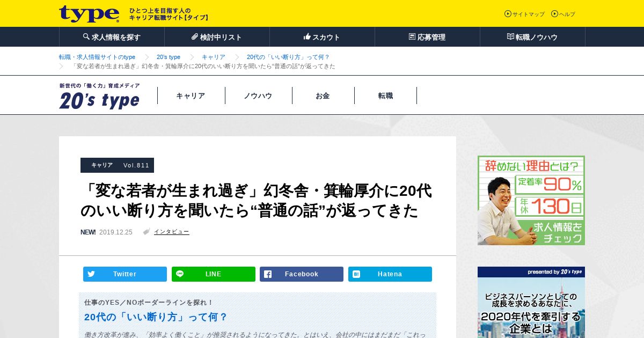This screenshot has width=644, height=338.
Task: Open the 辞めない理由とは banner ad
Action: coord(531,201)
